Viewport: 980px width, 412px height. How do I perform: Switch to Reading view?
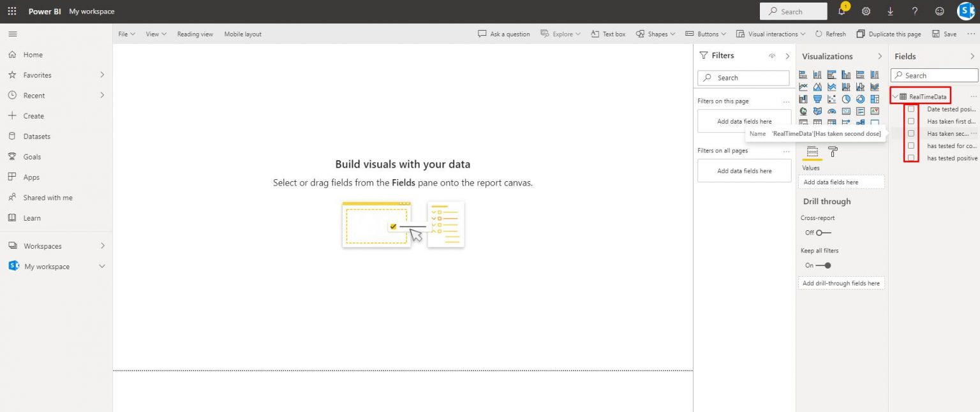point(195,34)
